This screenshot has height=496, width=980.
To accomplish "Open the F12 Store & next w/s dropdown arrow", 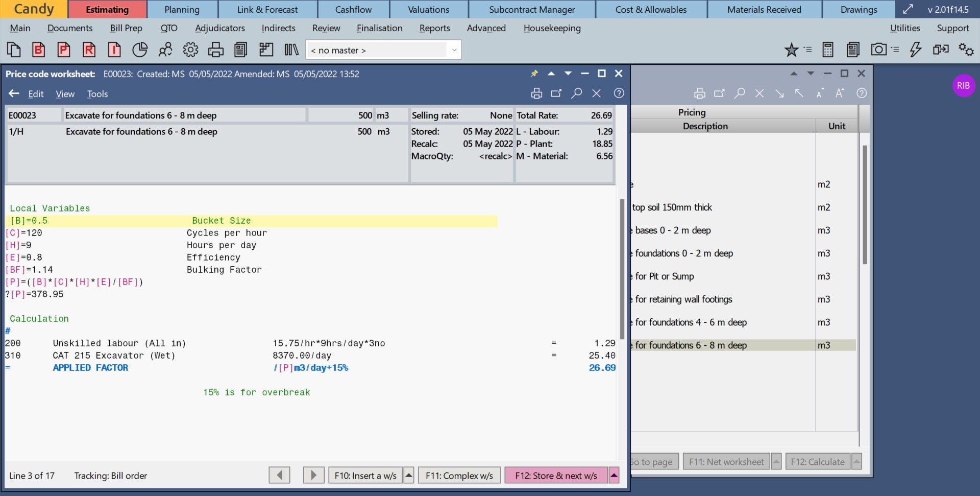I will coord(614,476).
